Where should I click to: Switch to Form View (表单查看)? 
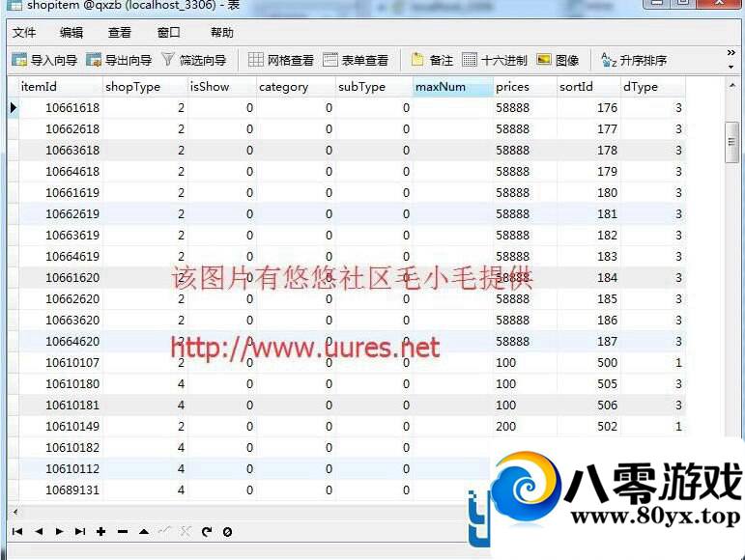[x=356, y=60]
